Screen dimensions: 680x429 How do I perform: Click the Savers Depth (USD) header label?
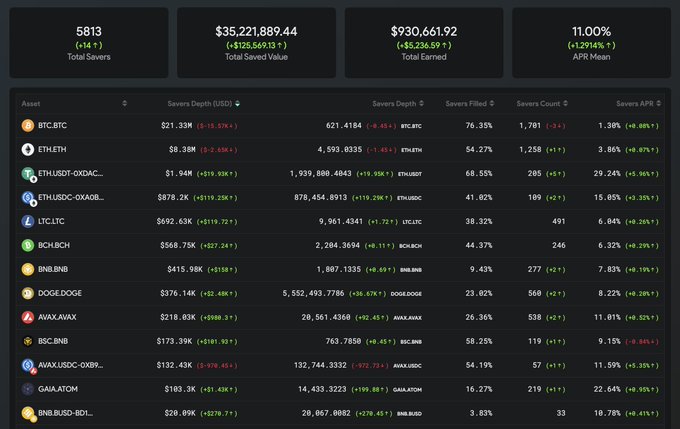point(199,104)
